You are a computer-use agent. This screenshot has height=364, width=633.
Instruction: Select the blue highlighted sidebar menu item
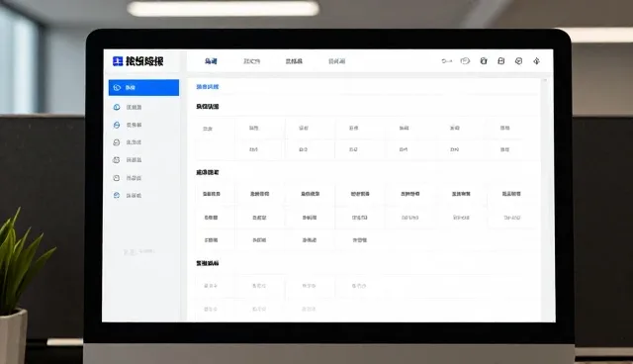pos(143,88)
